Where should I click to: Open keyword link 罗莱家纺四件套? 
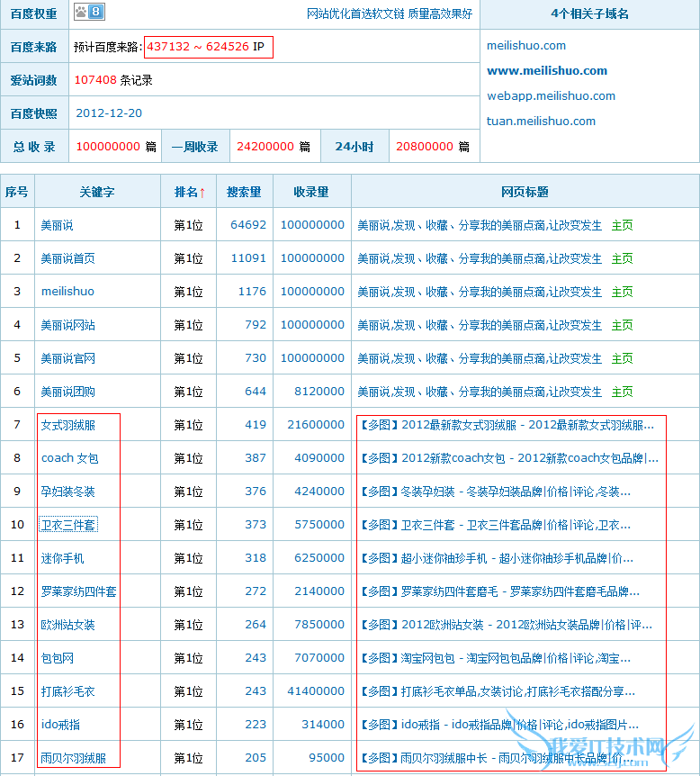tap(78, 591)
